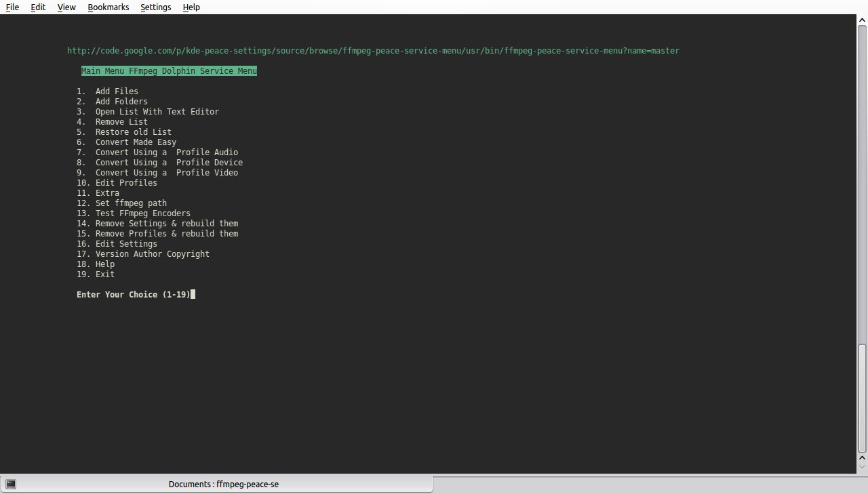This screenshot has width=868, height=494.
Task: Click the scrollbar up arrow
Action: pos(863,20)
